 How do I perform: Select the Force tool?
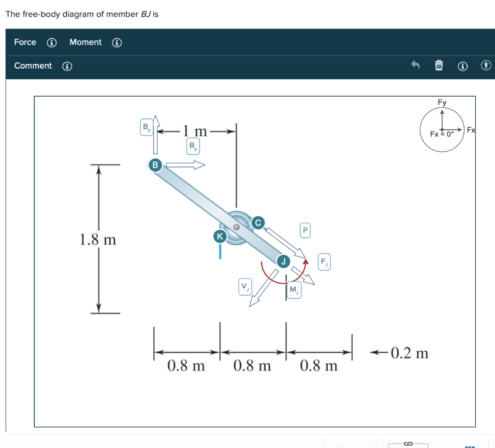pyautogui.click(x=25, y=42)
